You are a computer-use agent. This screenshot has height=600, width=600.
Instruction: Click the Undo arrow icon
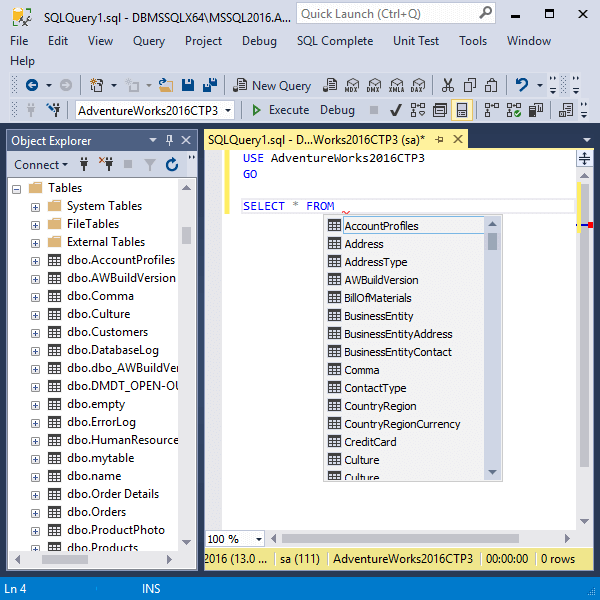(522, 85)
